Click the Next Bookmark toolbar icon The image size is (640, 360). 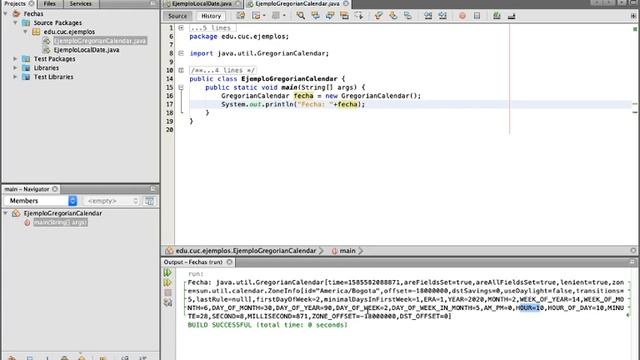(393, 16)
